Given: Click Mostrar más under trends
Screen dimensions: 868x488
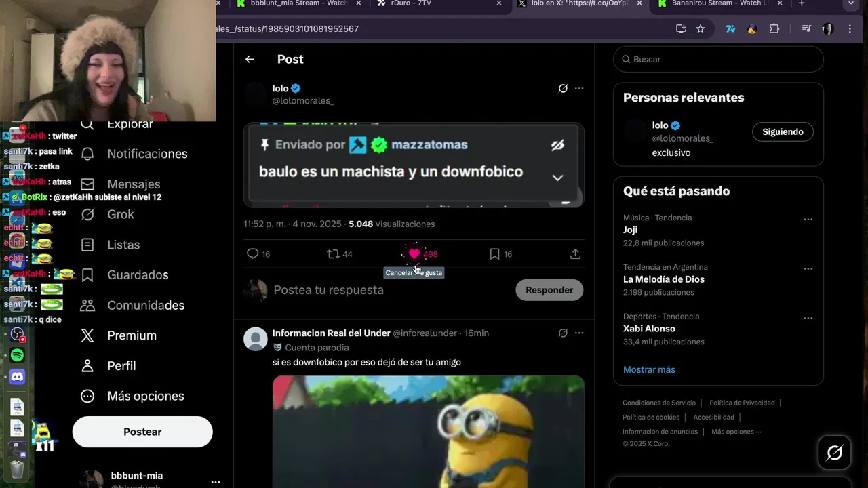Looking at the screenshot, I should 649,369.
